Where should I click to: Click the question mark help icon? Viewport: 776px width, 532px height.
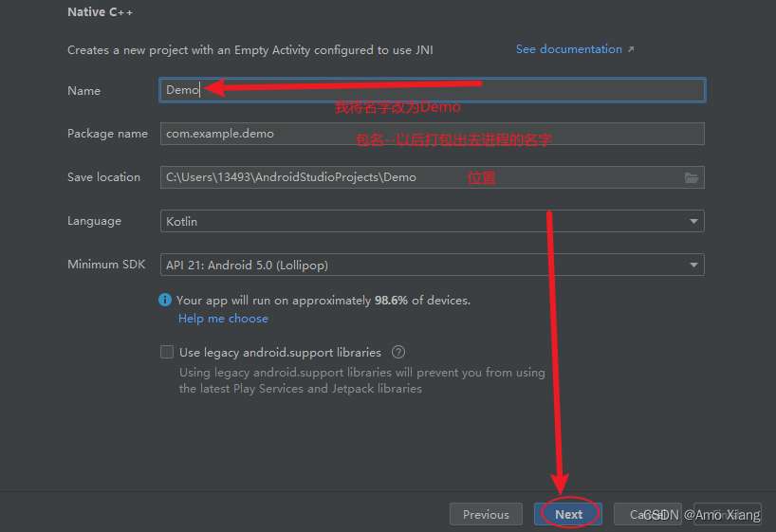tap(398, 352)
